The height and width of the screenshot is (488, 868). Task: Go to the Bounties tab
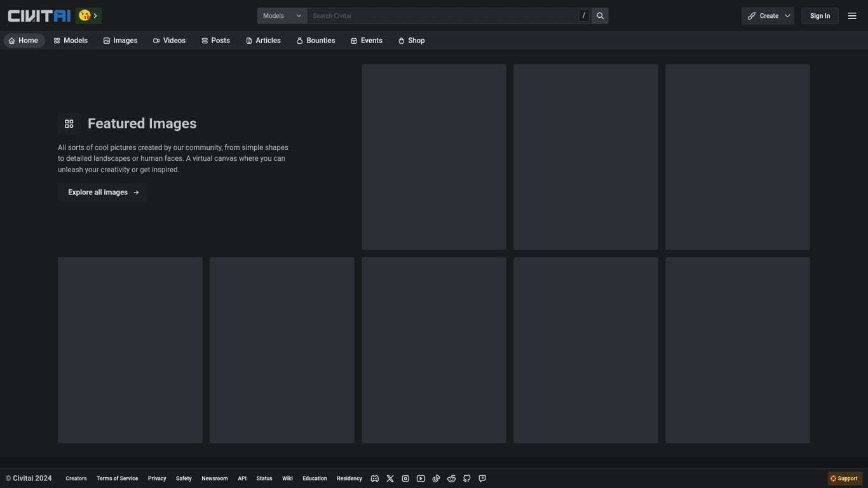coord(315,41)
